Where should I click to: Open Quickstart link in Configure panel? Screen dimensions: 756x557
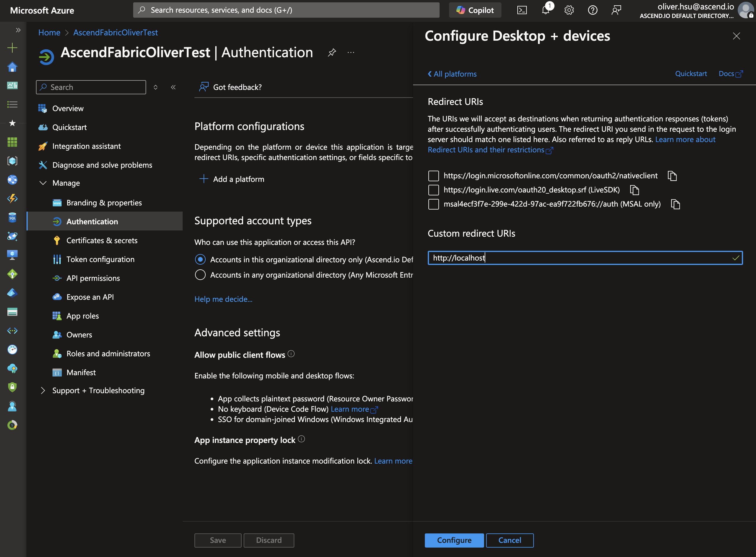pos(691,73)
